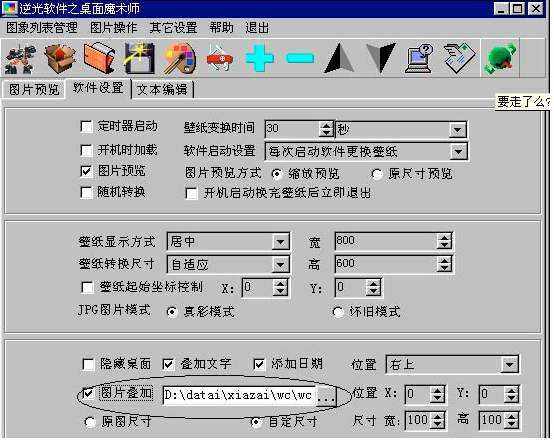
Task: Toggle the 隐藏桌面 checkbox
Action: (x=88, y=364)
